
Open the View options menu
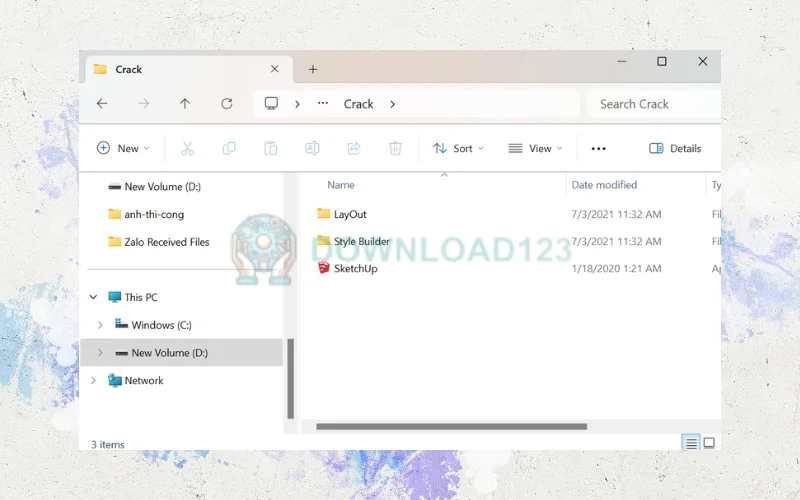(x=535, y=148)
